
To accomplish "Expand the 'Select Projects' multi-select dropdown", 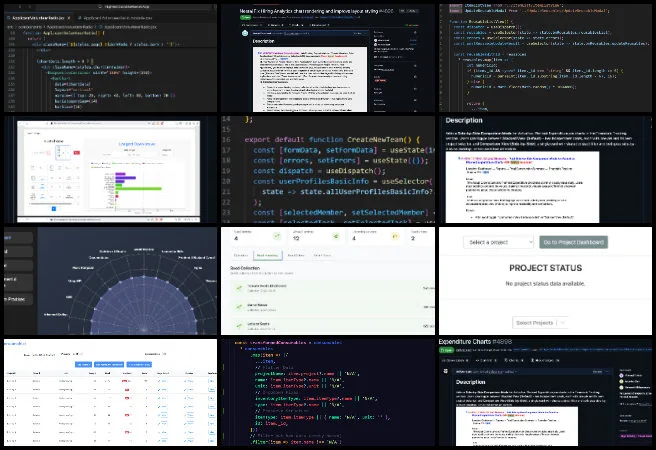I will [x=540, y=323].
